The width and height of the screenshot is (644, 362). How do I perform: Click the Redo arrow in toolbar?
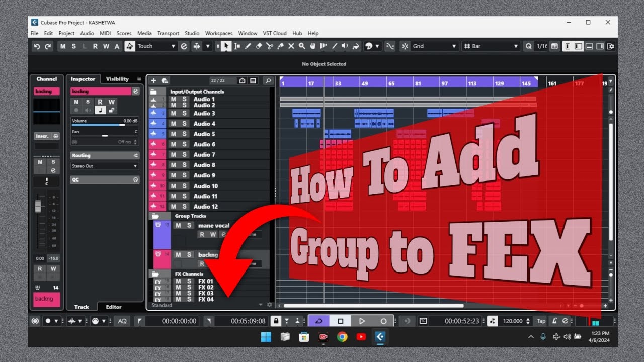(48, 46)
